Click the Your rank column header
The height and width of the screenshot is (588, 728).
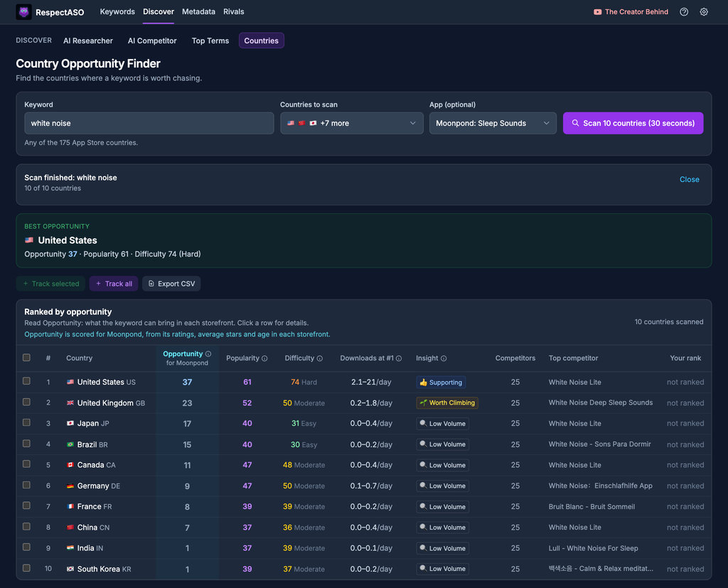click(685, 358)
